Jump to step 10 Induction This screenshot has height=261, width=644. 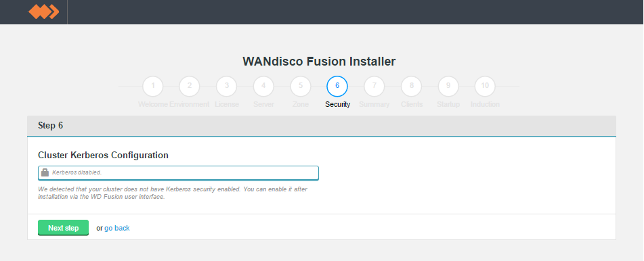pyautogui.click(x=485, y=86)
